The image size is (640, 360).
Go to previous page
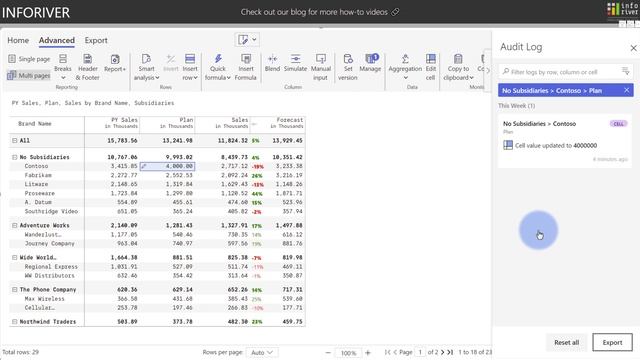tap(395, 352)
